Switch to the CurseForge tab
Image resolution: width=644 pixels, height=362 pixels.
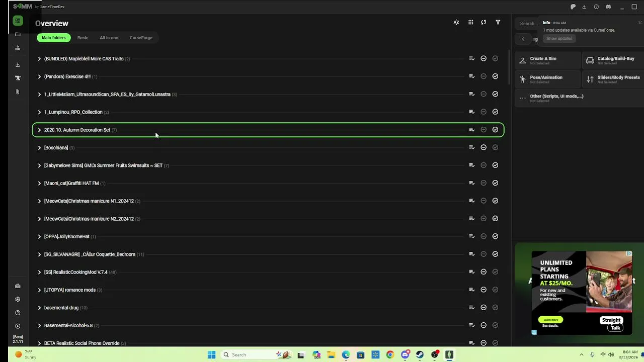point(141,38)
